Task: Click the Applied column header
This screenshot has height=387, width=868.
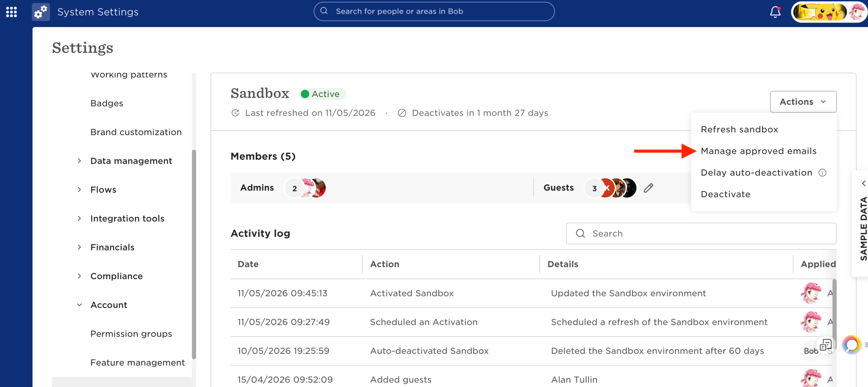Action: click(x=818, y=264)
